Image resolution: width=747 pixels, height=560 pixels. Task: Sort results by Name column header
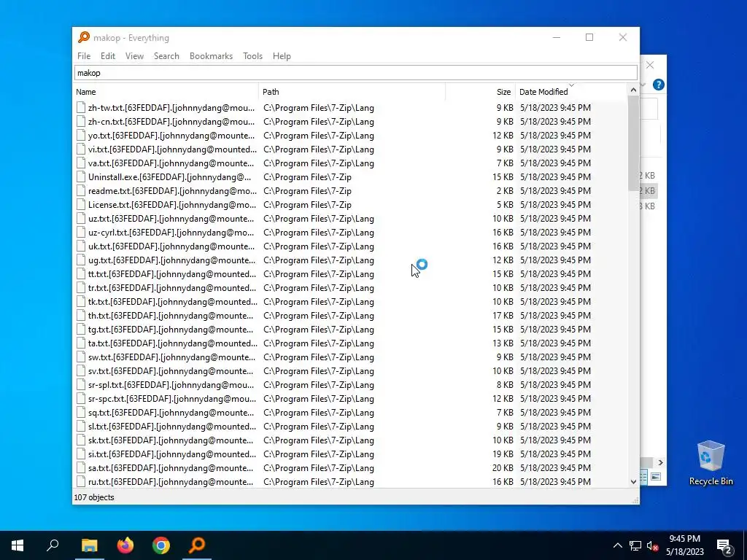pos(166,92)
